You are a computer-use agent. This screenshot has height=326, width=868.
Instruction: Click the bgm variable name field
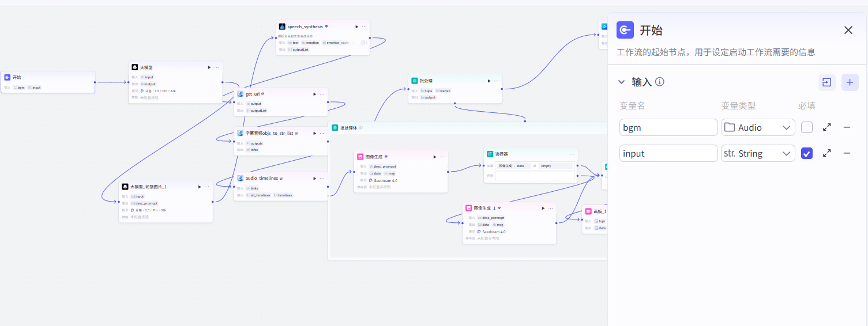(x=668, y=127)
